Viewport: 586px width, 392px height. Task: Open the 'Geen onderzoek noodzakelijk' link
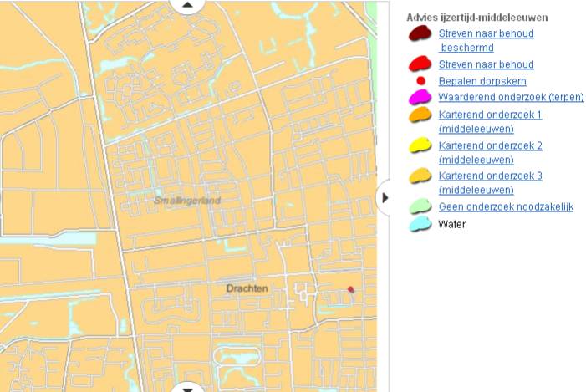coord(506,206)
